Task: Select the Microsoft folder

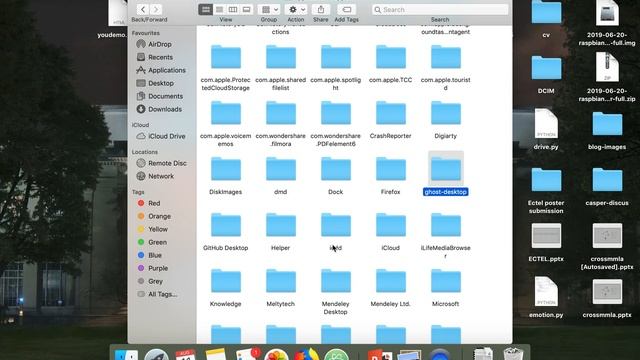Action: 446,281
